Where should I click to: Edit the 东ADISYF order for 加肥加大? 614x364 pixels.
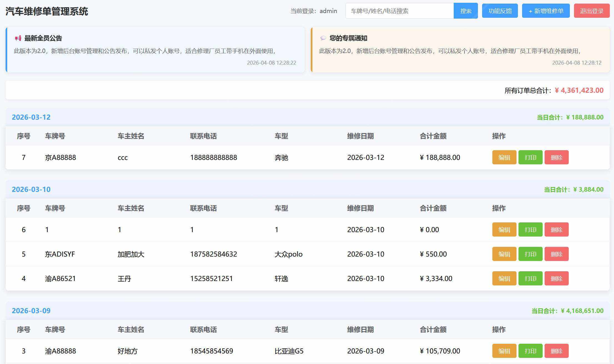(504, 254)
